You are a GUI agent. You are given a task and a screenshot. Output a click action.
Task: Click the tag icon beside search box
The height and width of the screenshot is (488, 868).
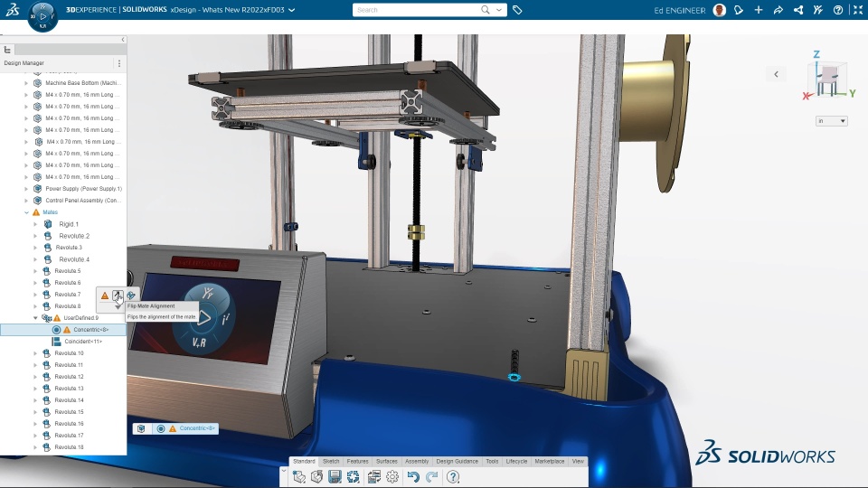517,10
